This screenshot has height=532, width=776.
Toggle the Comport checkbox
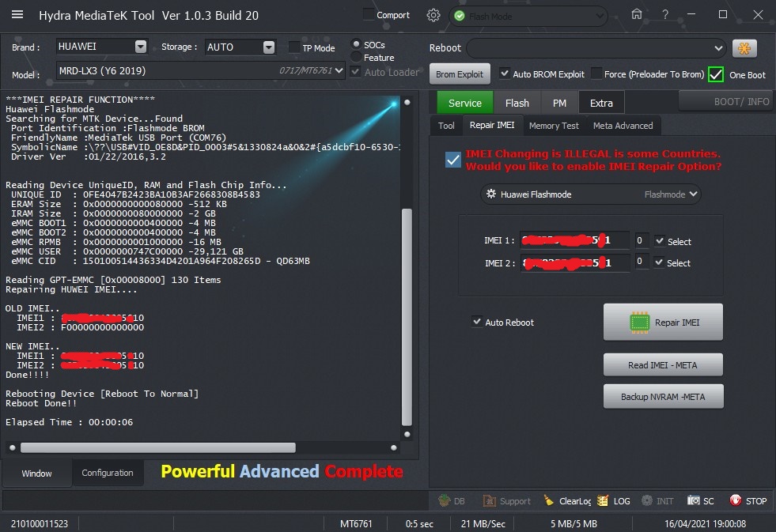click(x=368, y=14)
